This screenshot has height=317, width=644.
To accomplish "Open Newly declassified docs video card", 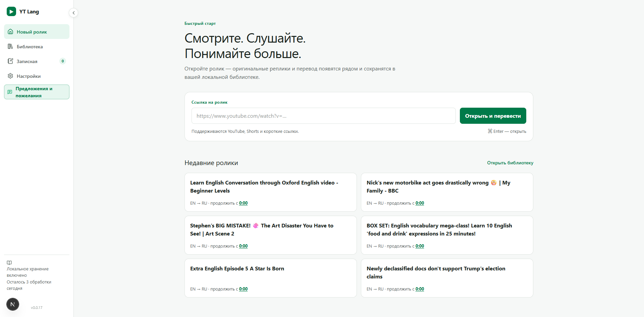I will coord(447,278).
